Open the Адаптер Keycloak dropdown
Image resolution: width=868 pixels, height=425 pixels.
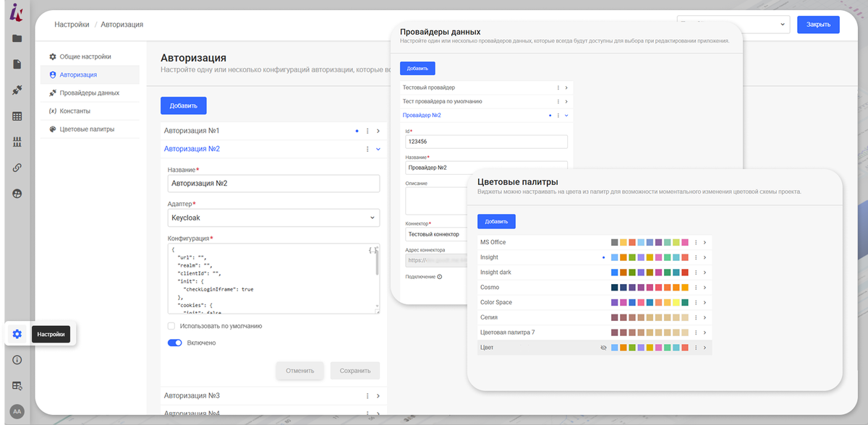click(x=273, y=218)
